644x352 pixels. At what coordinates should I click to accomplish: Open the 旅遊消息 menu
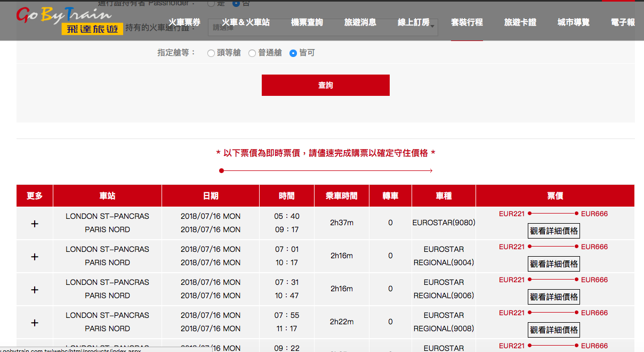360,22
